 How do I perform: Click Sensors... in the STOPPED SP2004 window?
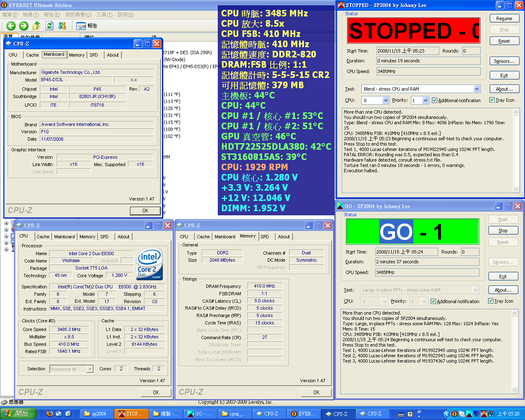[x=504, y=61]
